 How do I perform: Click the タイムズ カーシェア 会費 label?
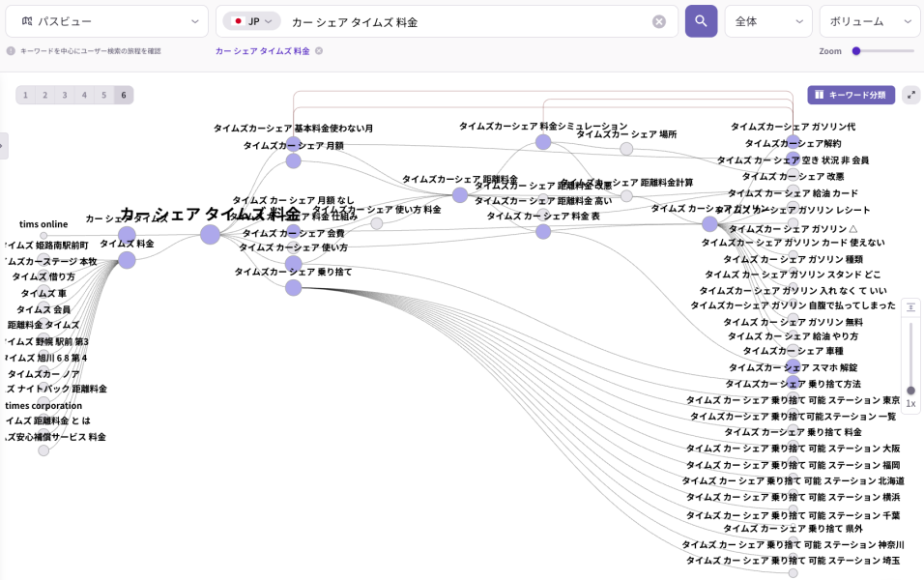click(294, 233)
